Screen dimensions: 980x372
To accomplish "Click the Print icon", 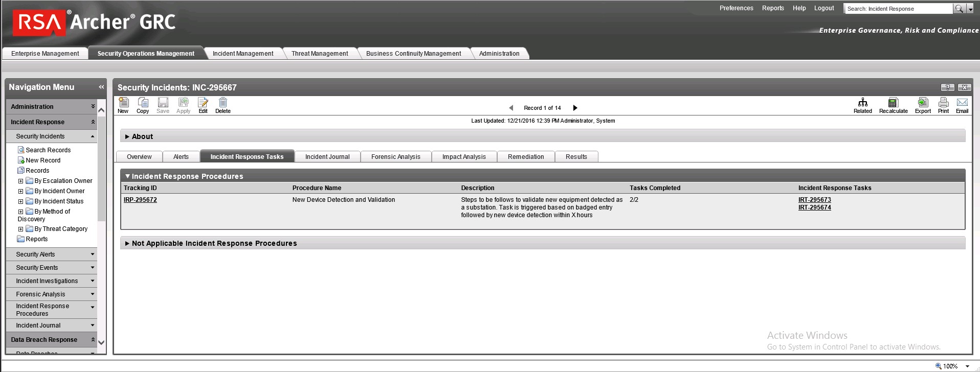I will click(x=943, y=105).
